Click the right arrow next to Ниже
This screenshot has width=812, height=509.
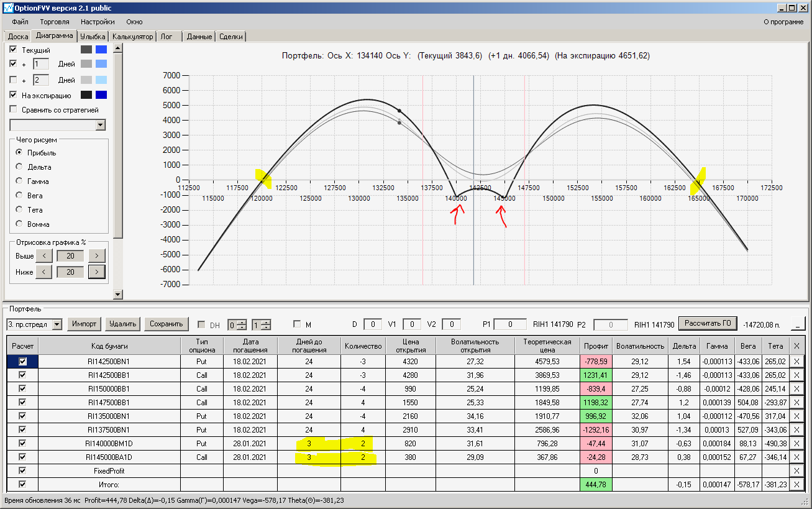(97, 272)
